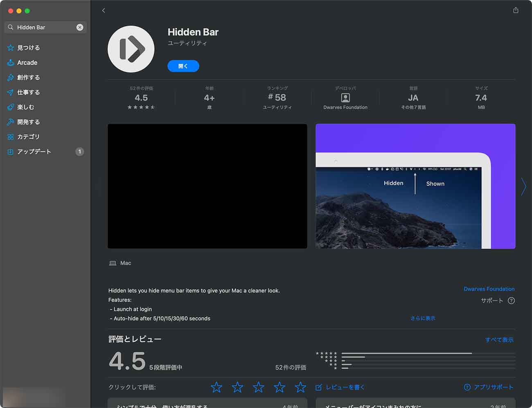Open the share menu icon
Viewport: 532px width, 408px height.
pos(516,10)
